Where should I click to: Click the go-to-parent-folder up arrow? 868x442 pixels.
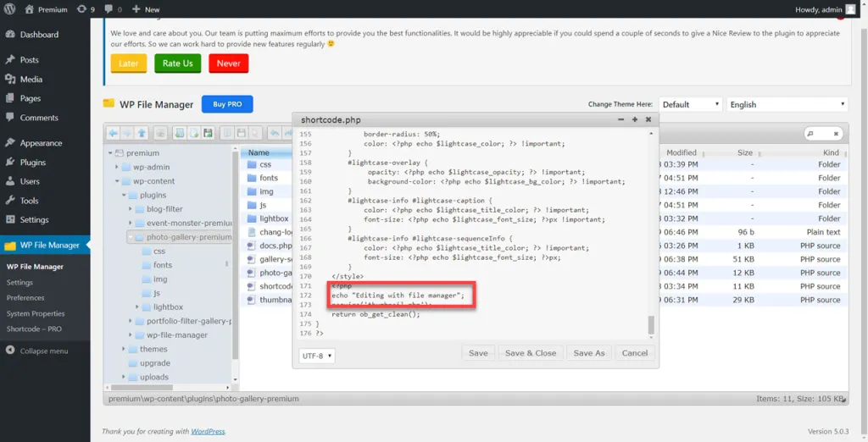(x=142, y=133)
